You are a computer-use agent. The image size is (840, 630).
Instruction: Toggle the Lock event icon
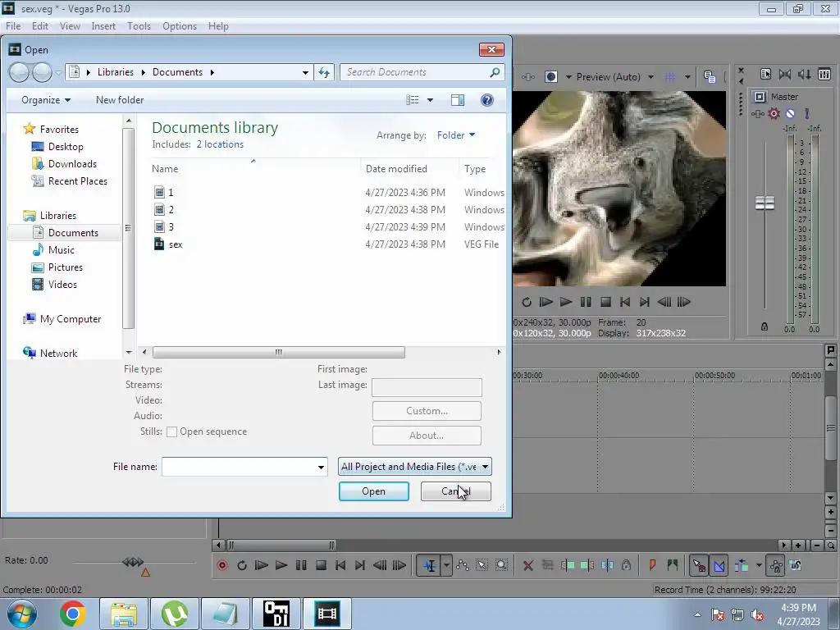(626, 565)
